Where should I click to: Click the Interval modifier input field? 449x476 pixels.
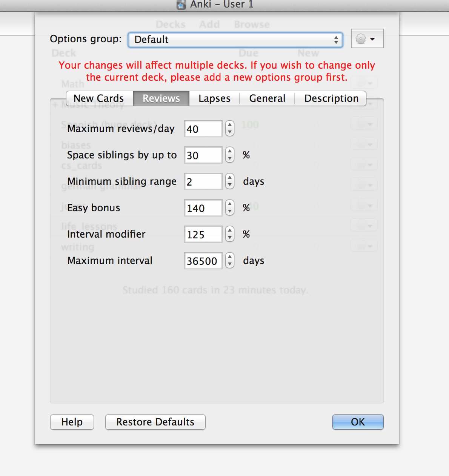tap(203, 235)
